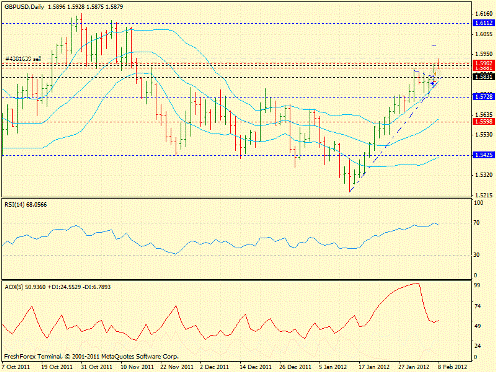Image resolution: width=496 pixels, height=372 pixels.
Task: Select the red 1.5902 price level tag
Action: pyautogui.click(x=484, y=63)
